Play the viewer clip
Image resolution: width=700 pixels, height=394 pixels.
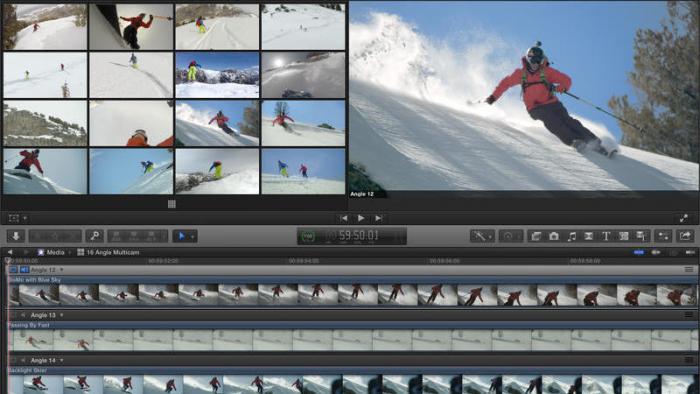(361, 218)
